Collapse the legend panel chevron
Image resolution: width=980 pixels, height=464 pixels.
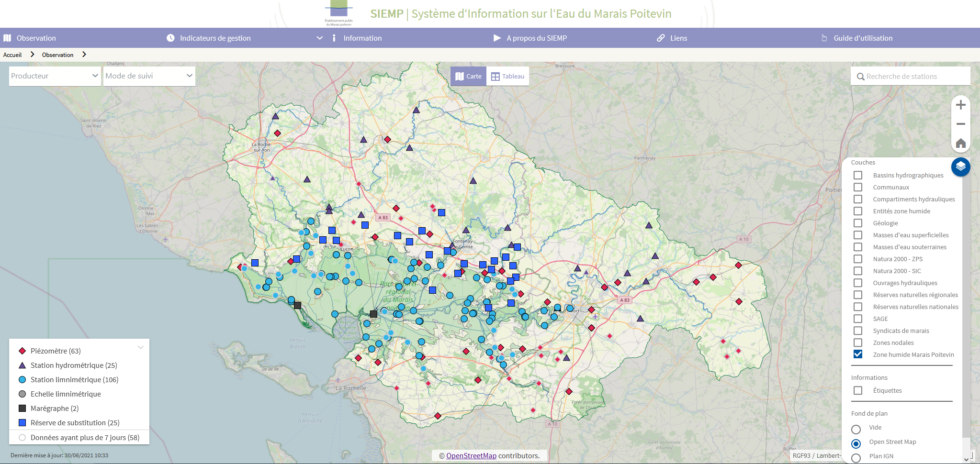point(141,347)
